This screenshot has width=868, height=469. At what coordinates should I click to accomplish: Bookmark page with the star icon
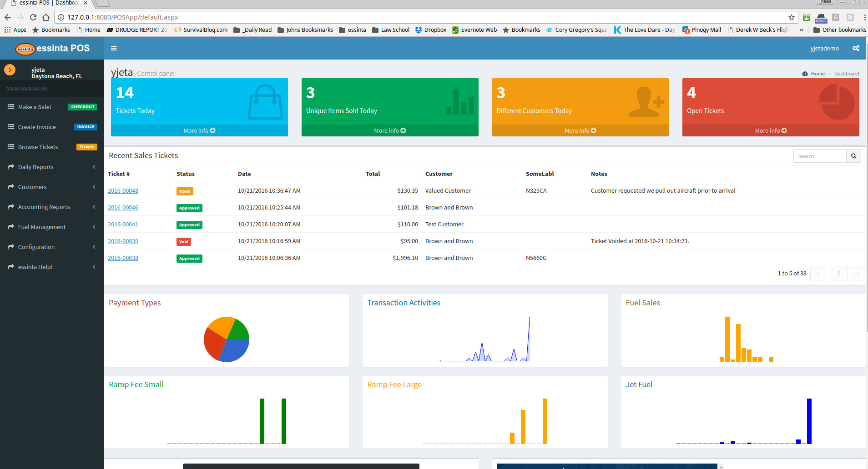[791, 17]
